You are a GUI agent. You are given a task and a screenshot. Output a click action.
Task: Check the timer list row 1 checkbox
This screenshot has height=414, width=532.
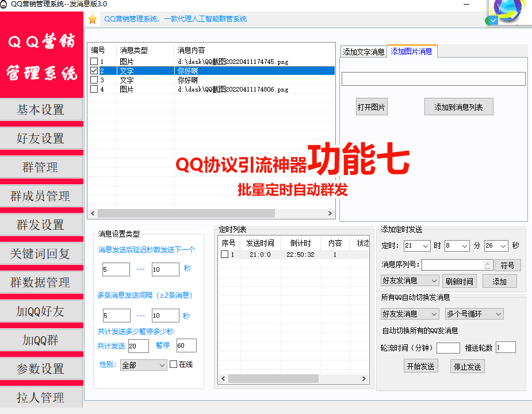pyautogui.click(x=225, y=255)
